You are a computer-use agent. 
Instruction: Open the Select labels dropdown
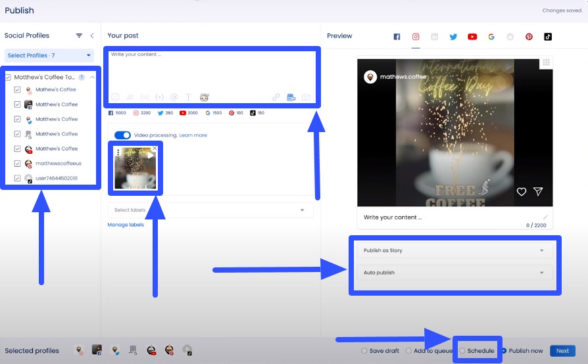210,210
